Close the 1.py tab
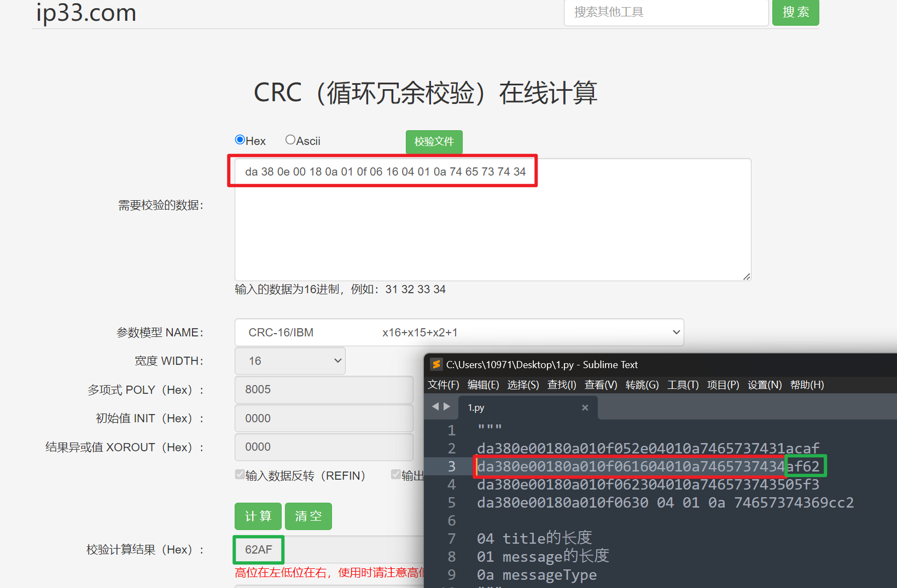Viewport: 897px width, 588px height. tap(585, 407)
